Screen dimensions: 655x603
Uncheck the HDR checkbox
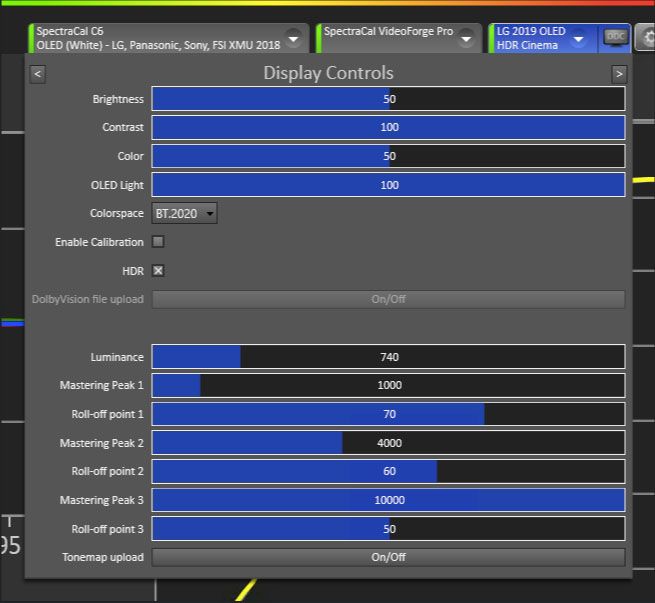158,270
